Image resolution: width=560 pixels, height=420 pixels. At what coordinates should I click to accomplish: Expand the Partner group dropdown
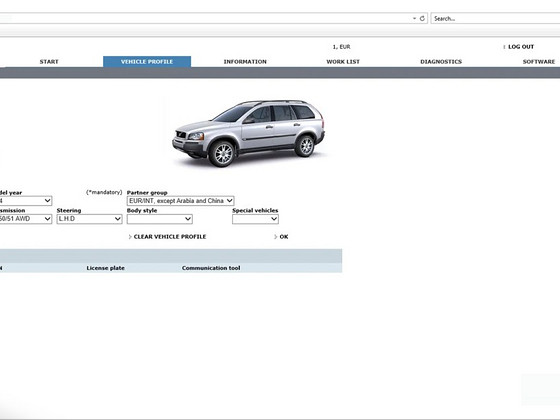(180, 201)
